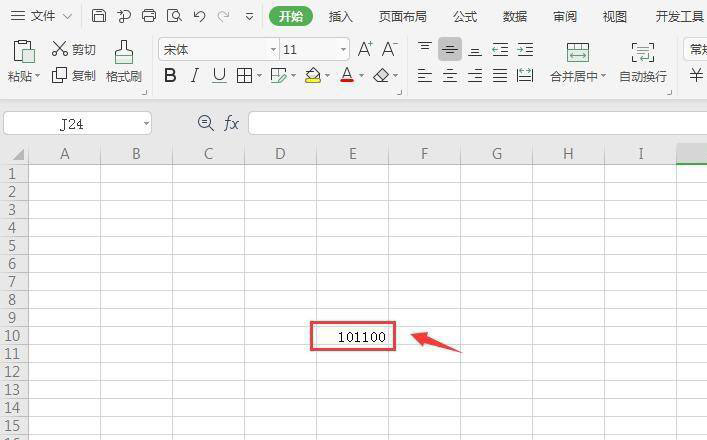Apply the red font color
Image resolution: width=707 pixels, height=440 pixels.
click(x=347, y=75)
